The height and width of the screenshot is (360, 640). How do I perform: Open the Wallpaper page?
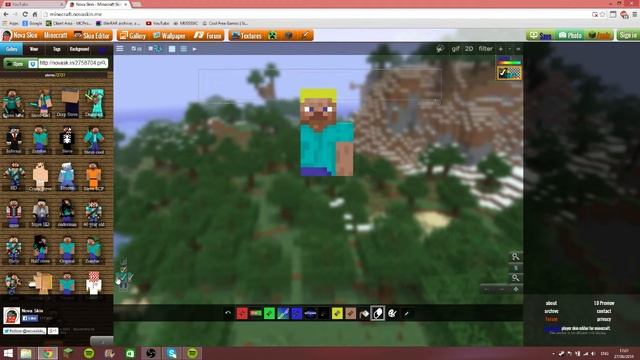click(169, 36)
